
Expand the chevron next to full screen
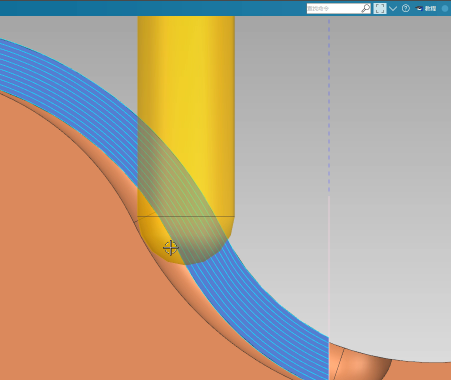click(x=393, y=8)
